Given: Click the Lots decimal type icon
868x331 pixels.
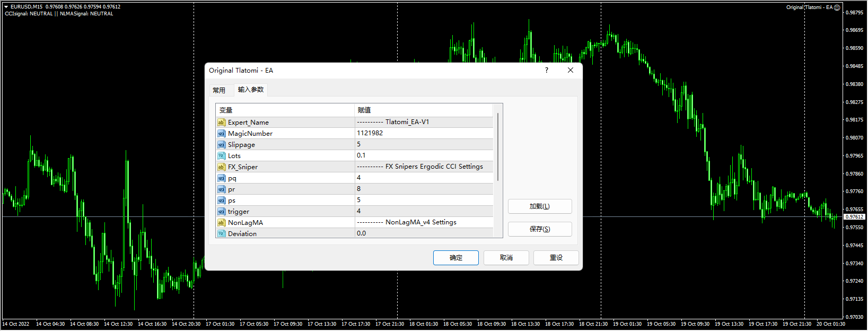Looking at the screenshot, I should 221,156.
